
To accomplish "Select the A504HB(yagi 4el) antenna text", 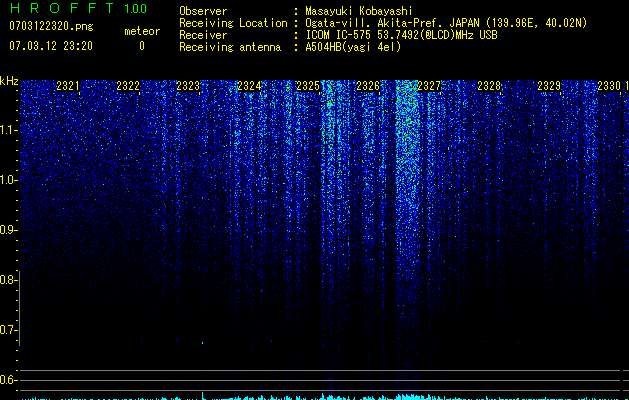I will (353, 47).
